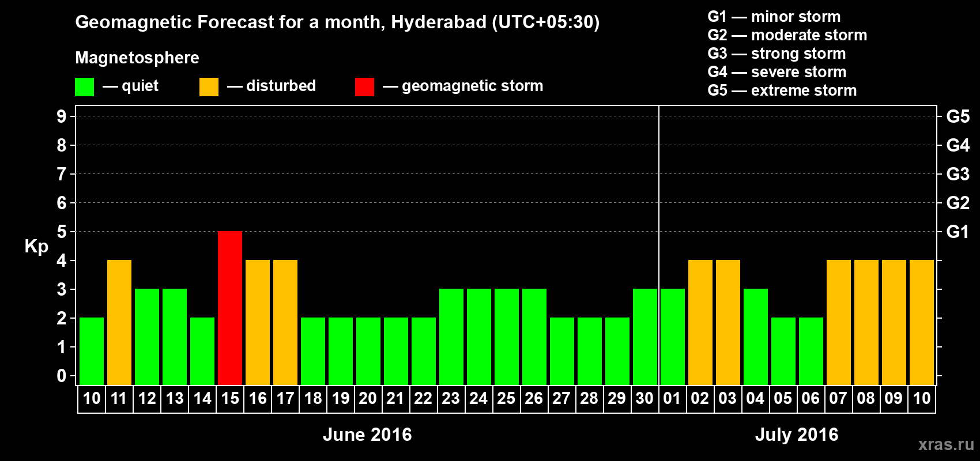
Task: Click the date label 26 on the axis
Action: tap(534, 399)
